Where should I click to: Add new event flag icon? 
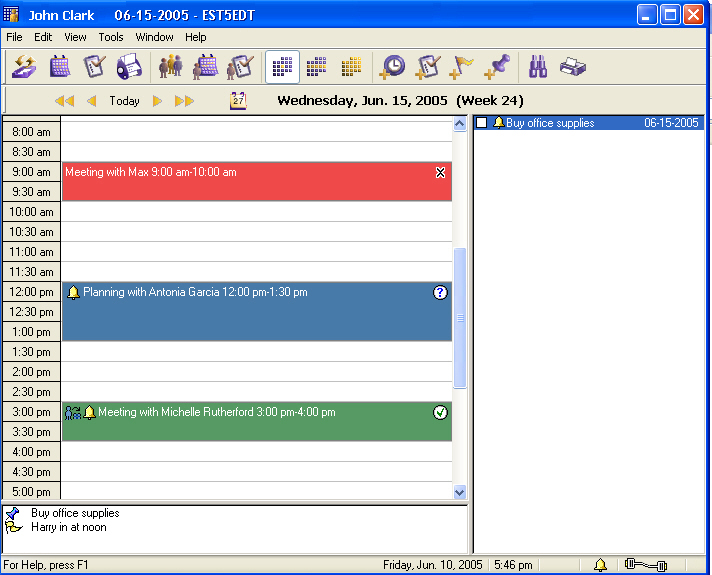(461, 67)
